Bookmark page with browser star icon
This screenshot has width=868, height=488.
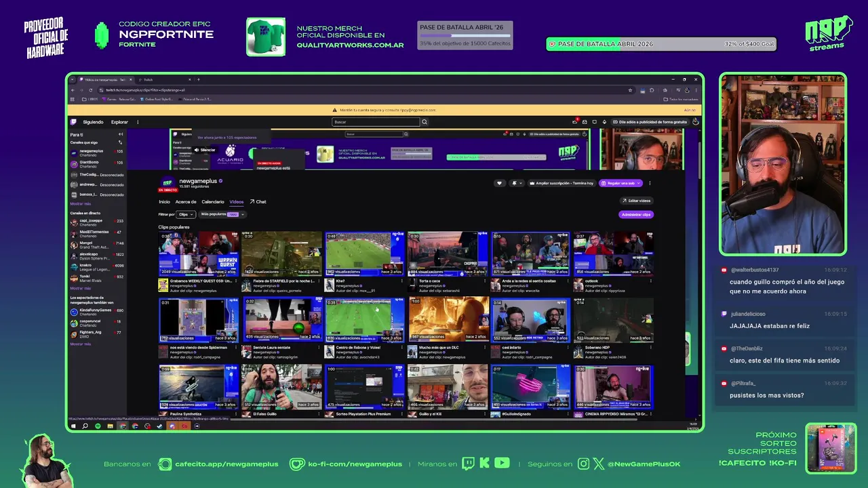[630, 90]
